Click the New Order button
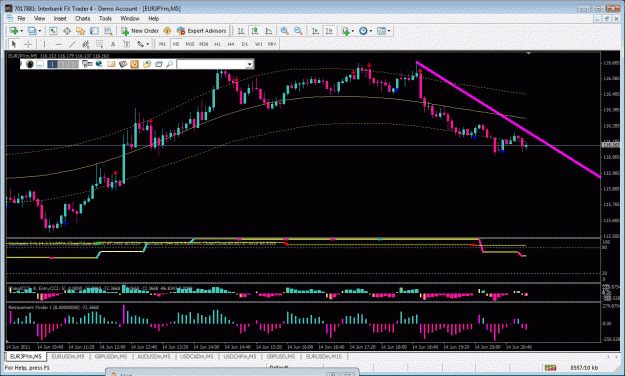 (x=140, y=31)
